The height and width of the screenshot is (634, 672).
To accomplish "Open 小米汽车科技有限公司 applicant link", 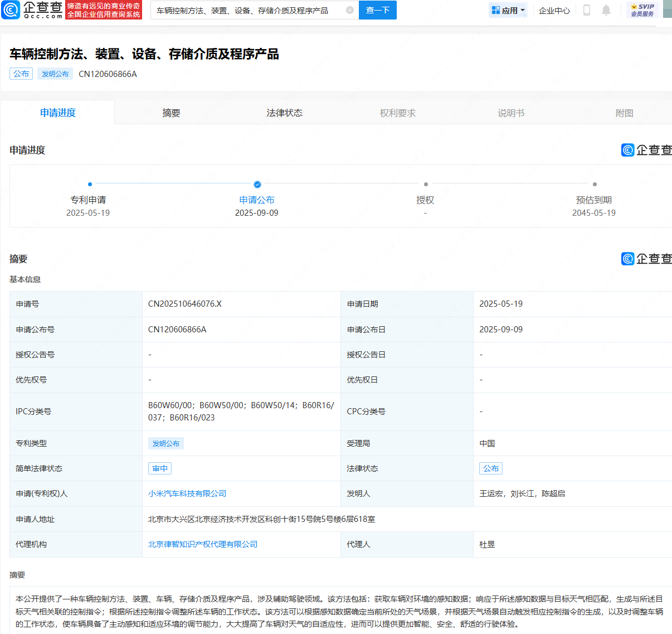I will [187, 493].
